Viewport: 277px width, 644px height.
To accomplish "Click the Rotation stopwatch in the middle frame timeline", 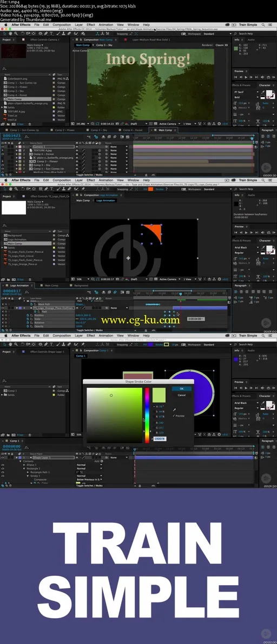I will pos(27,323).
